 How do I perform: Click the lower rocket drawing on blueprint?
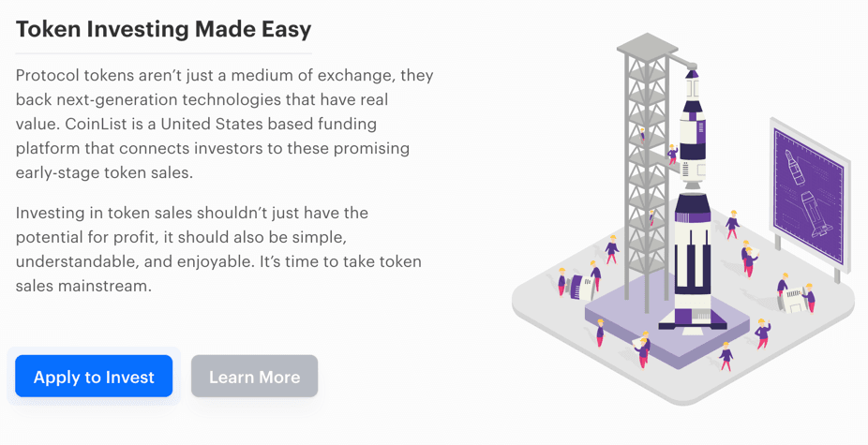click(x=817, y=215)
